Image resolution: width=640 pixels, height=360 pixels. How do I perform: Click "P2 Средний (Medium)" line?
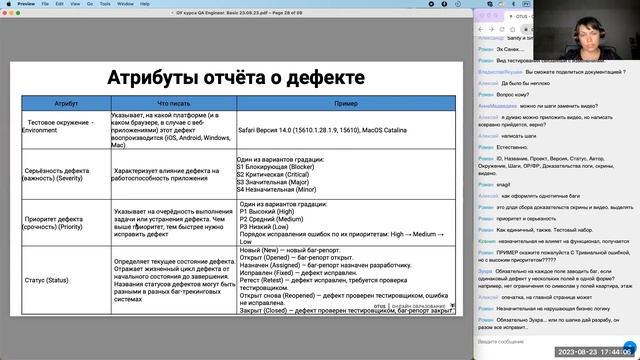coord(271,219)
